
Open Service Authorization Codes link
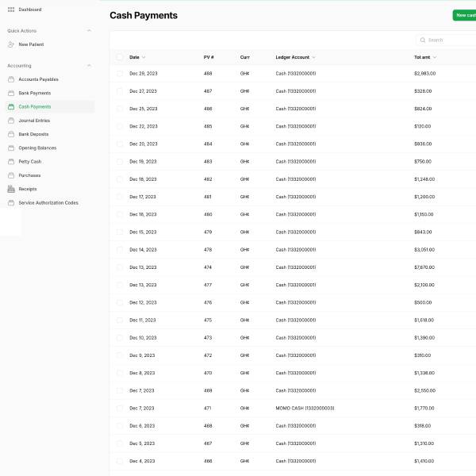click(x=48, y=203)
